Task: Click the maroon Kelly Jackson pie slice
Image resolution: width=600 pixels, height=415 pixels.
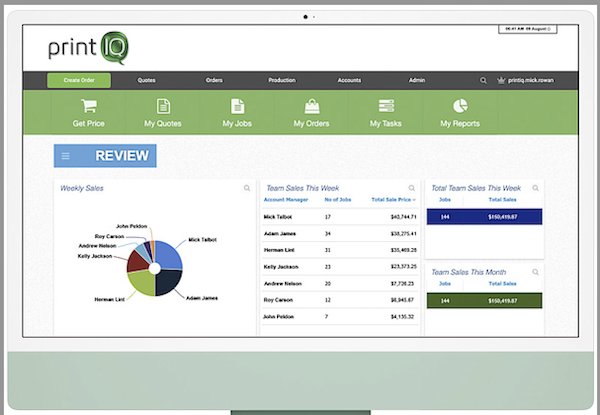Action: point(137,261)
